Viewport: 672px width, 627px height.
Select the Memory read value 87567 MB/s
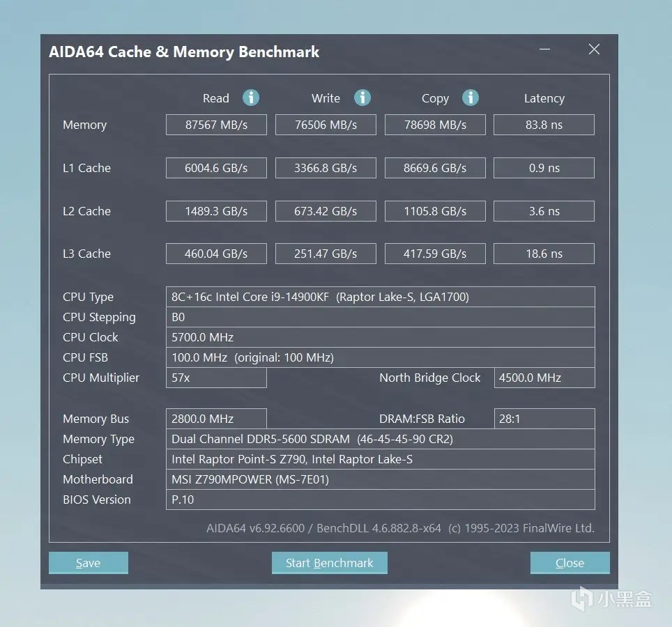tap(216, 125)
